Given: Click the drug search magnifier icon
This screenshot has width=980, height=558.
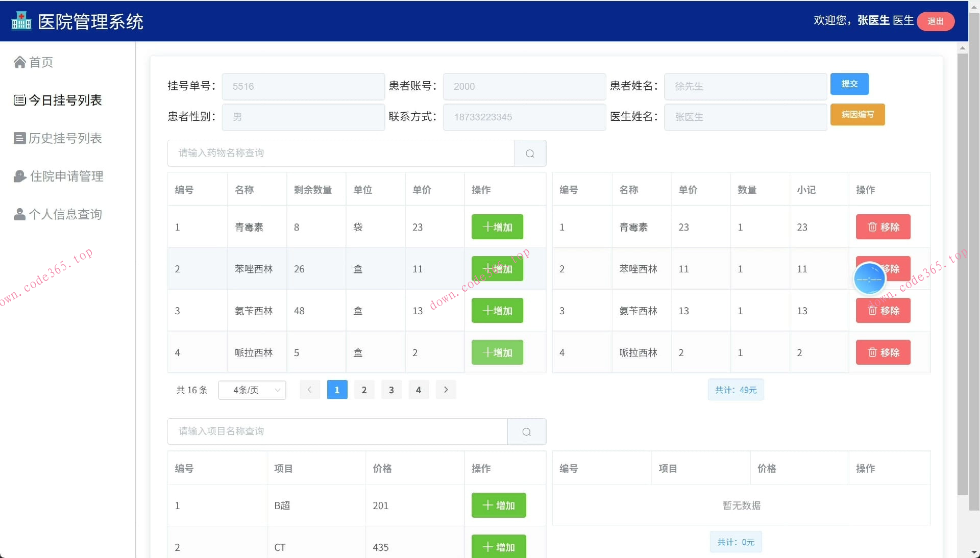Looking at the screenshot, I should point(529,153).
